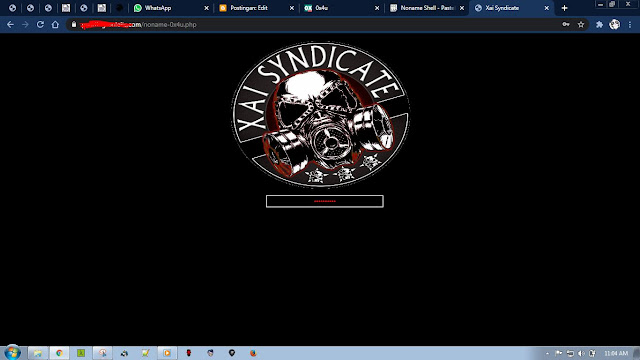Open the volume speaker tray icon
Screen dimensions: 640x360
(x=581, y=353)
